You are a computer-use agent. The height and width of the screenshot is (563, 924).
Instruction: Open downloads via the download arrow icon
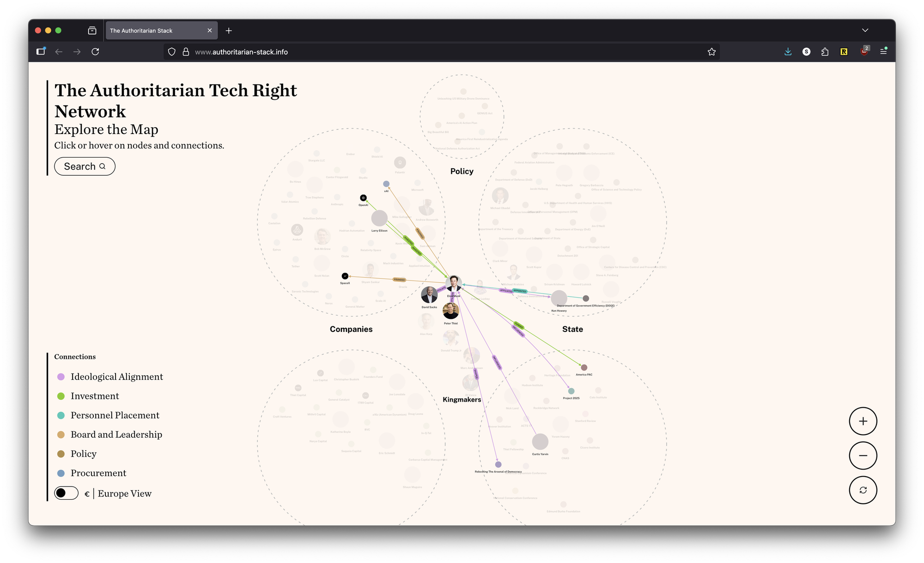(x=788, y=52)
